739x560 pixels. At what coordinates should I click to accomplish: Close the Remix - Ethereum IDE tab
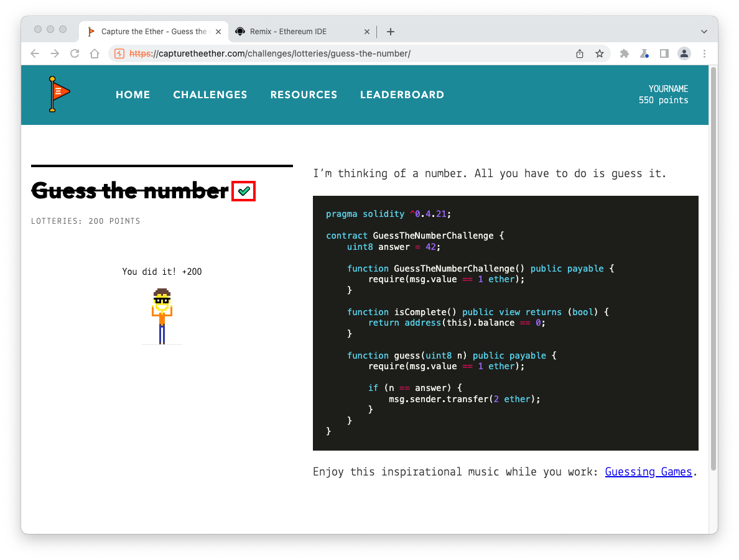366,32
